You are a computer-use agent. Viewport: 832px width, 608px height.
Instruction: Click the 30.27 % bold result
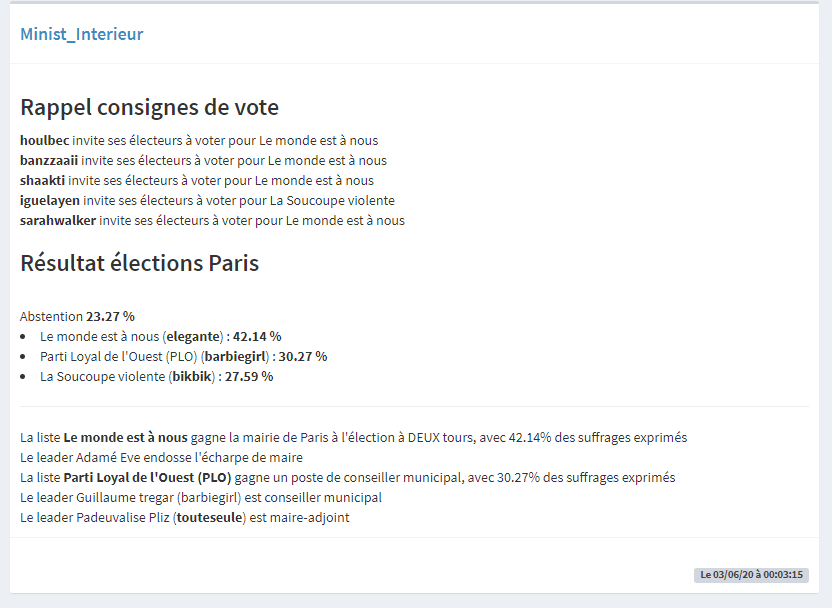(303, 356)
